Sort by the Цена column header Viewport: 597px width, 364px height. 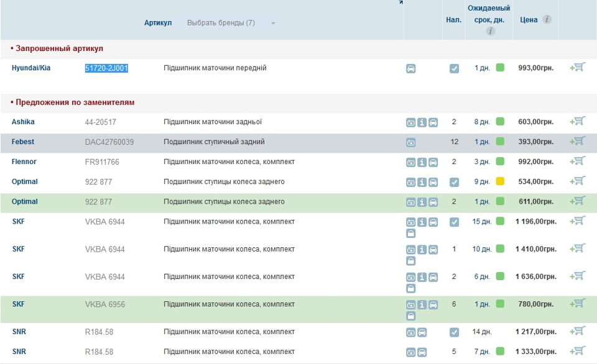pos(529,20)
